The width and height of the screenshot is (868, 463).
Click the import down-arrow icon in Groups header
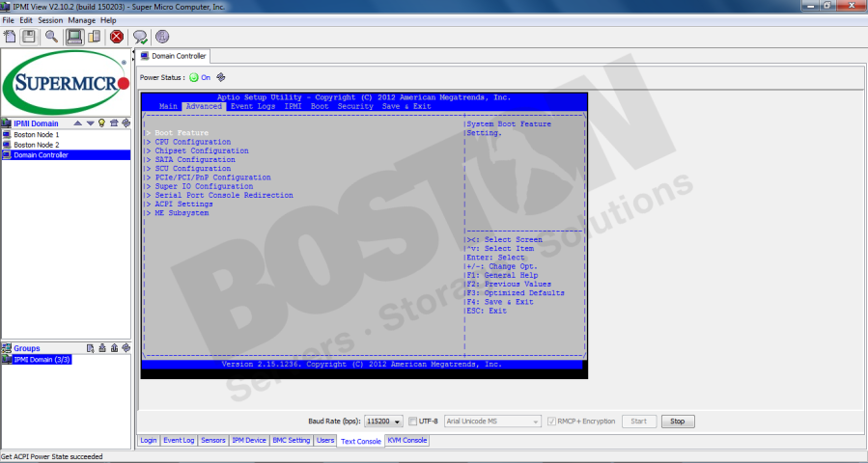pyautogui.click(x=102, y=348)
